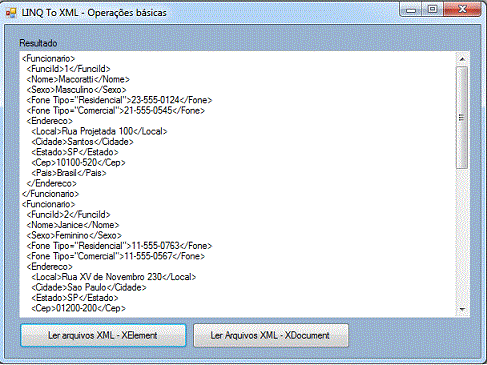Click the Ler arquivos XML - XElement button
Image resolution: width=487 pixels, height=365 pixels.
tap(103, 335)
